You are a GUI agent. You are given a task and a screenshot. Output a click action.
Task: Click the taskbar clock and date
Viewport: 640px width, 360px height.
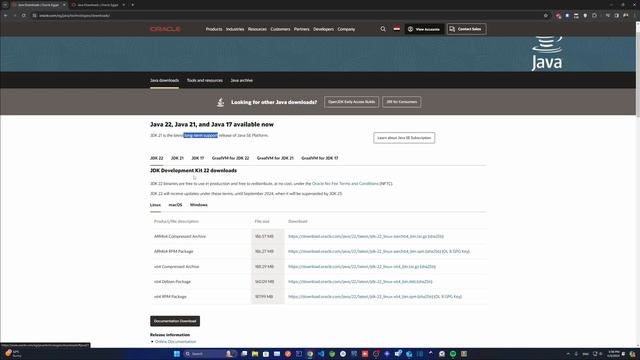tap(613, 353)
